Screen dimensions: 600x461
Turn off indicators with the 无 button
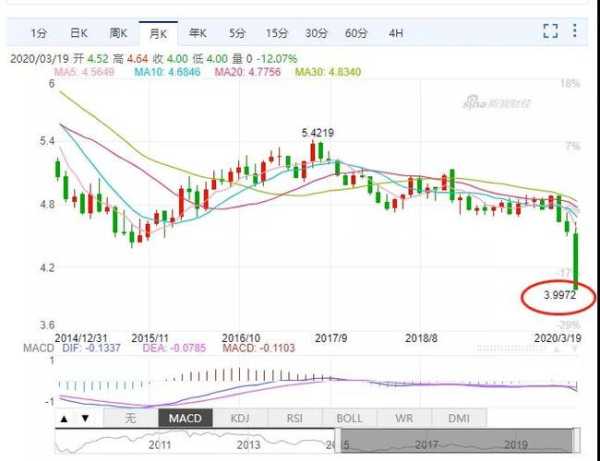pos(129,418)
